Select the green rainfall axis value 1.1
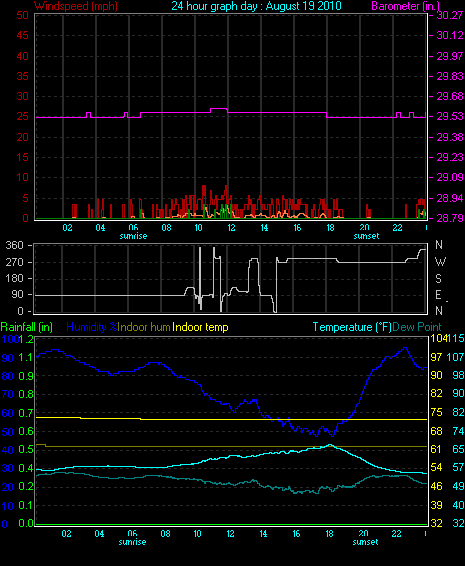The width and height of the screenshot is (465, 566). pos(26,357)
